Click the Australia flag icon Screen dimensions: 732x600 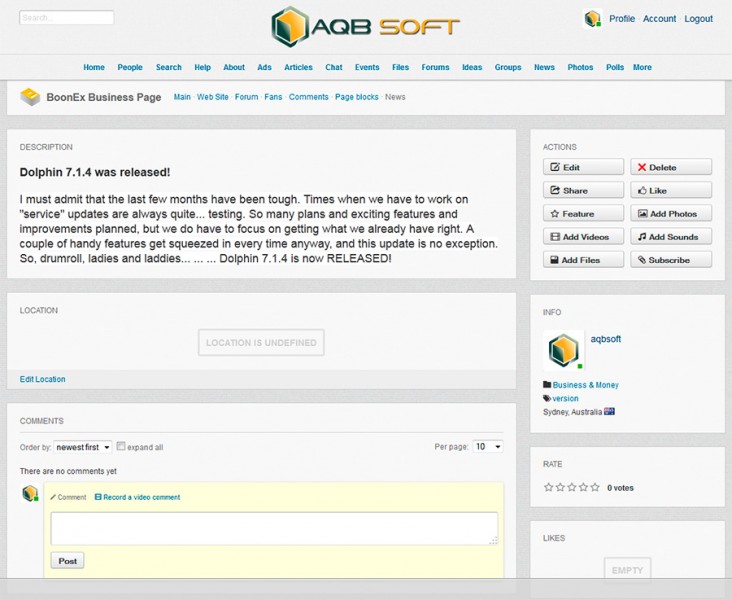pyautogui.click(x=609, y=411)
